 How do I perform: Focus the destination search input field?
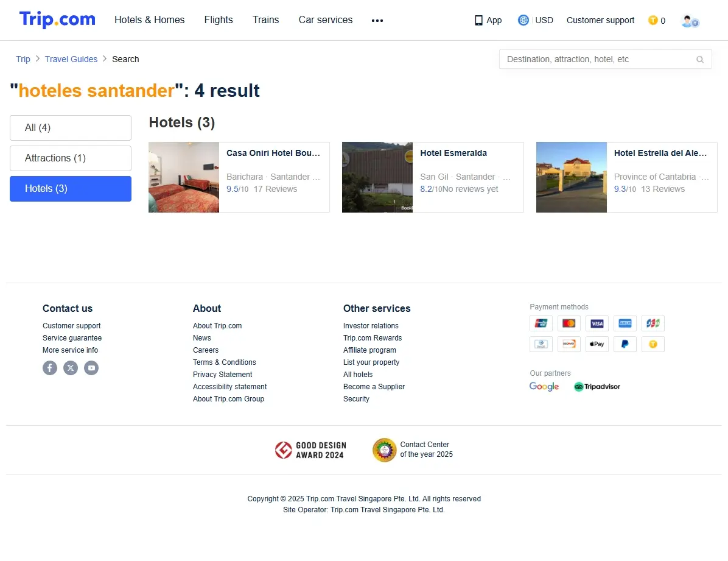(606, 59)
